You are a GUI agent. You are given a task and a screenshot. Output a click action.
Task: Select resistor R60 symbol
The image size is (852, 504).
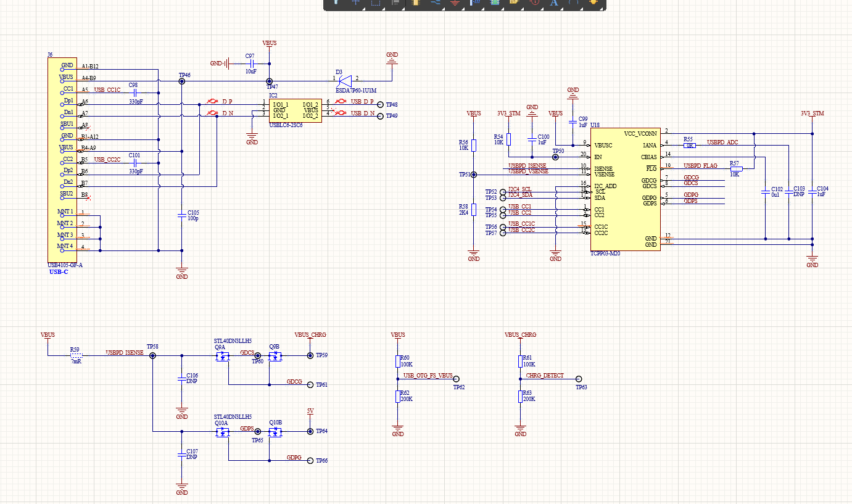[x=398, y=361]
